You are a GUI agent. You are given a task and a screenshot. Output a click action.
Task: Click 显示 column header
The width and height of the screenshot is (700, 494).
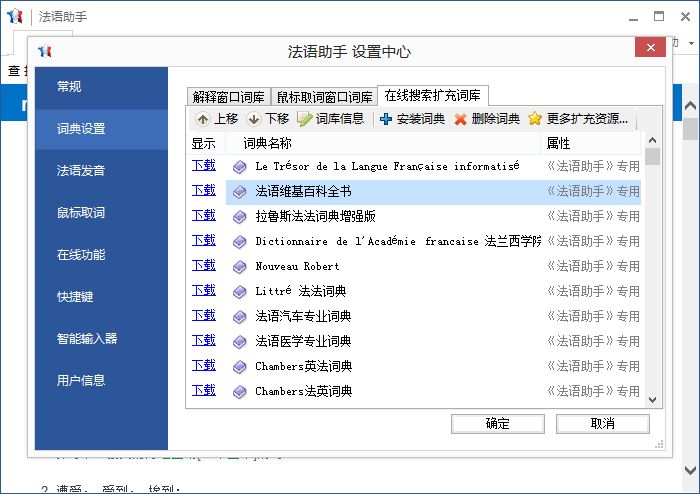coord(206,143)
